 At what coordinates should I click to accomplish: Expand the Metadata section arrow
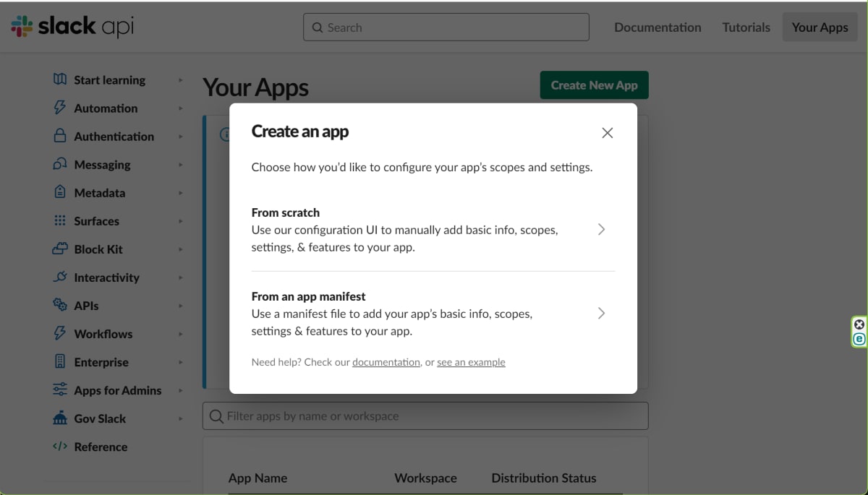[180, 193]
